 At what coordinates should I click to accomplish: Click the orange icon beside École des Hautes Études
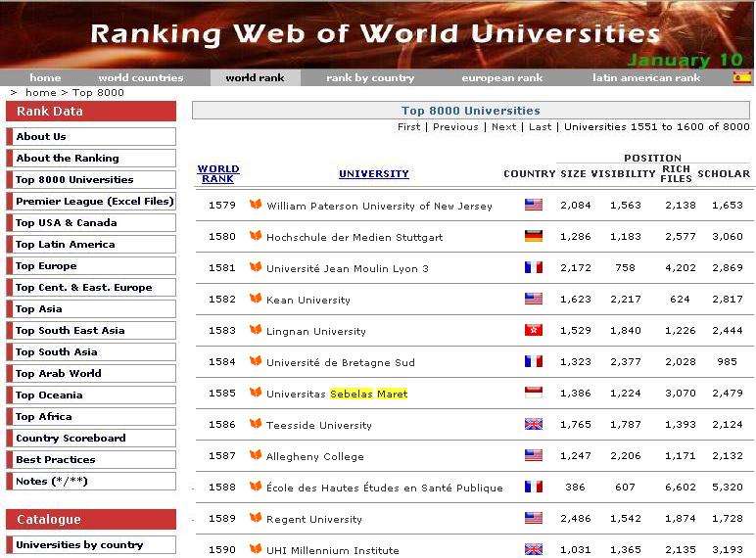point(256,487)
